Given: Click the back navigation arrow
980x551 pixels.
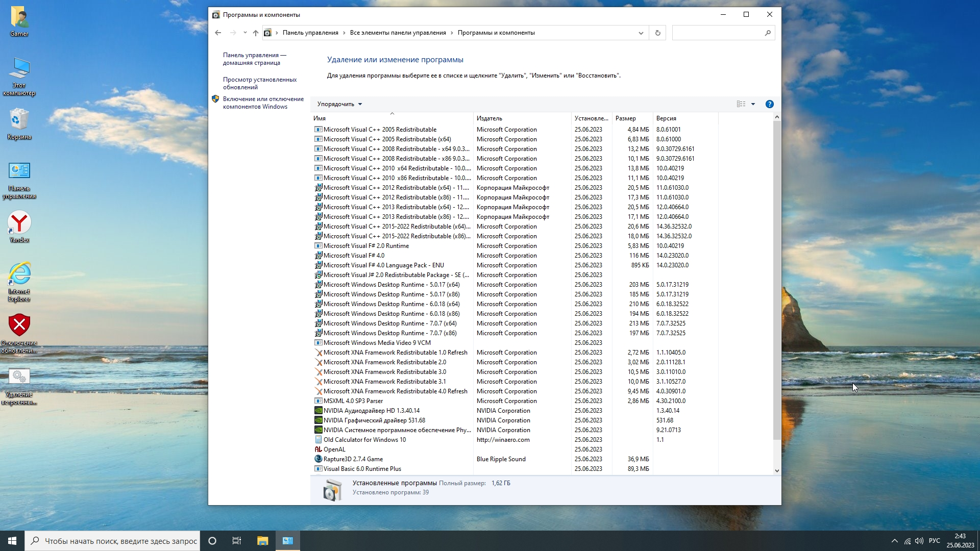Looking at the screenshot, I should (218, 33).
